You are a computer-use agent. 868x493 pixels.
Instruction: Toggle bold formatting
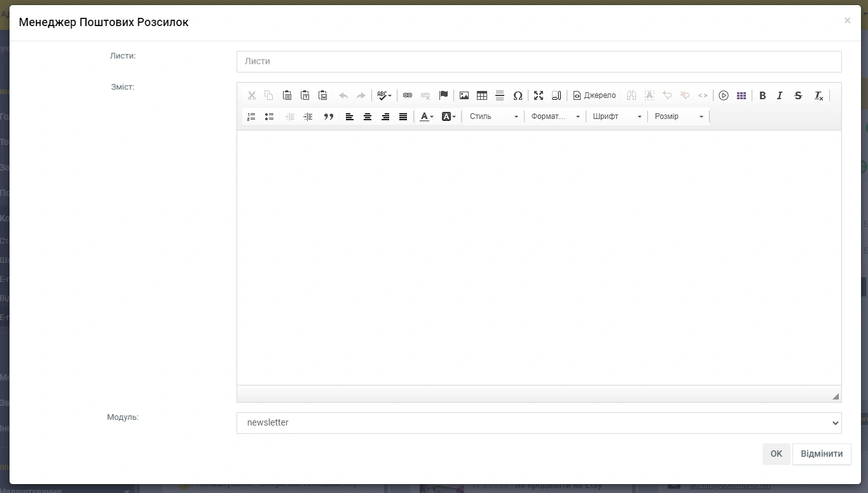tap(762, 95)
